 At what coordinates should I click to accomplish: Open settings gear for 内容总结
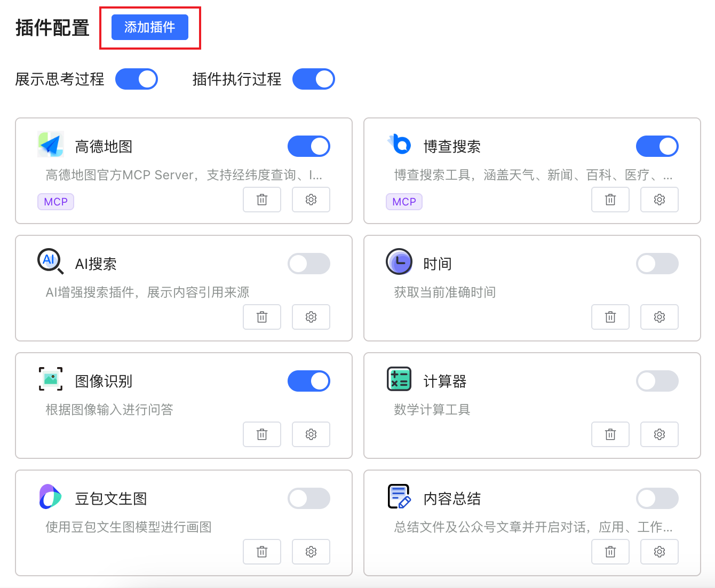coord(660,552)
